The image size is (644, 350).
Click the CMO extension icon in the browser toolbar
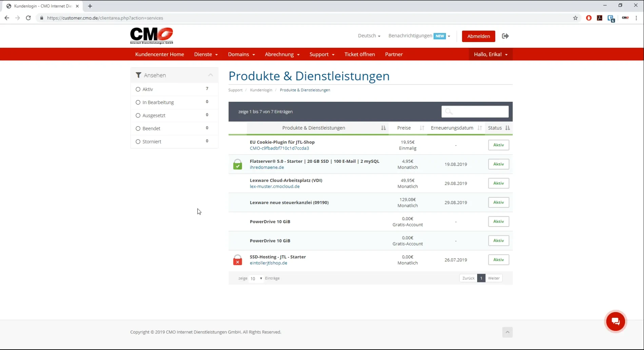click(625, 18)
